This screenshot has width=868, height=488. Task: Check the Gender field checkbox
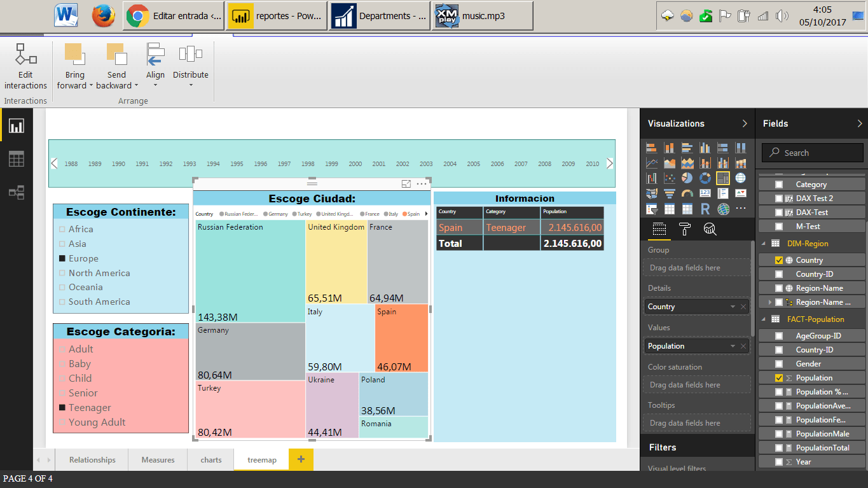pos(779,364)
